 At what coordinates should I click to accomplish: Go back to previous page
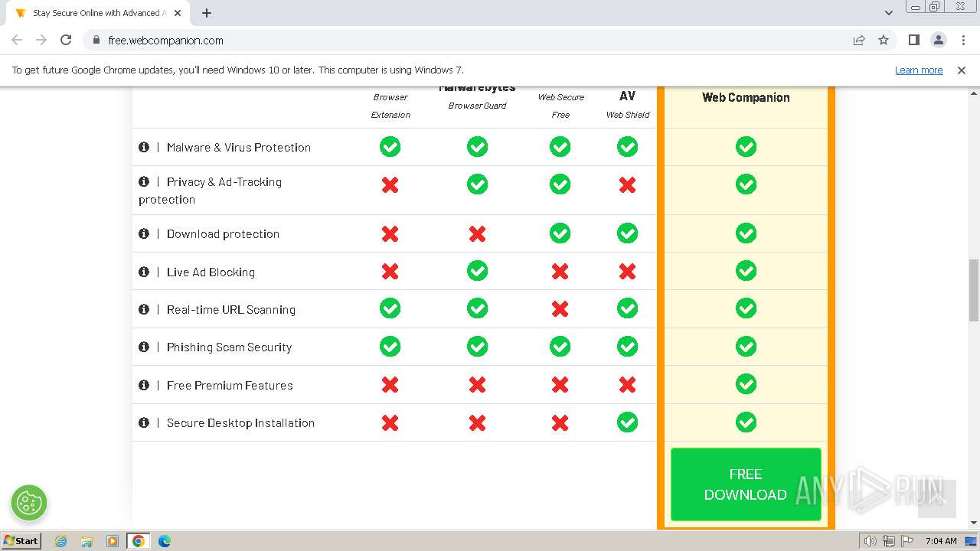coord(17,40)
